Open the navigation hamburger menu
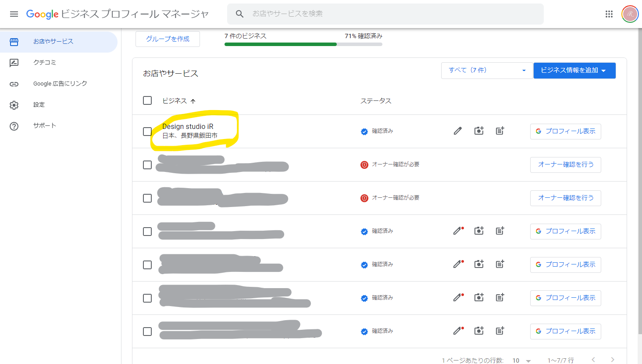642x364 pixels. [14, 14]
